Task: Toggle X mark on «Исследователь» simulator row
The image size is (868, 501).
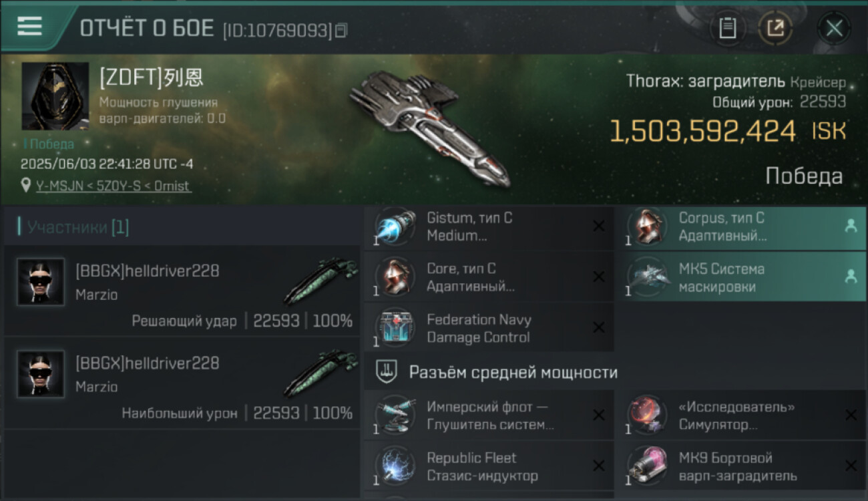Action: point(851,415)
